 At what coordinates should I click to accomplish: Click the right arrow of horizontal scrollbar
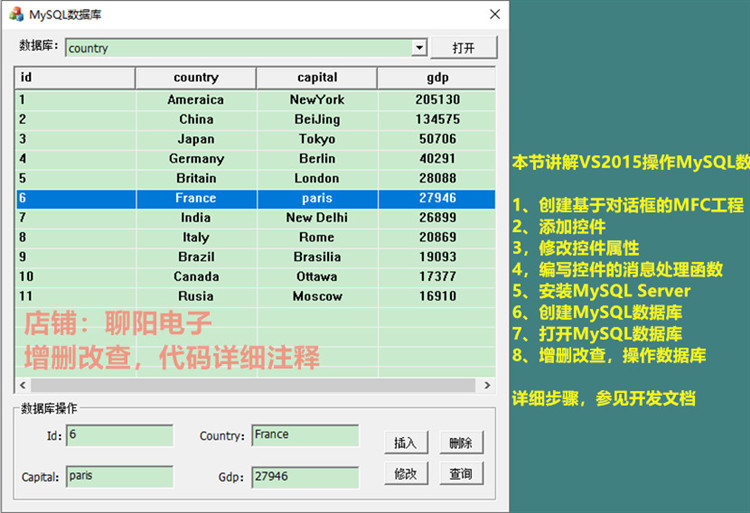click(x=487, y=385)
